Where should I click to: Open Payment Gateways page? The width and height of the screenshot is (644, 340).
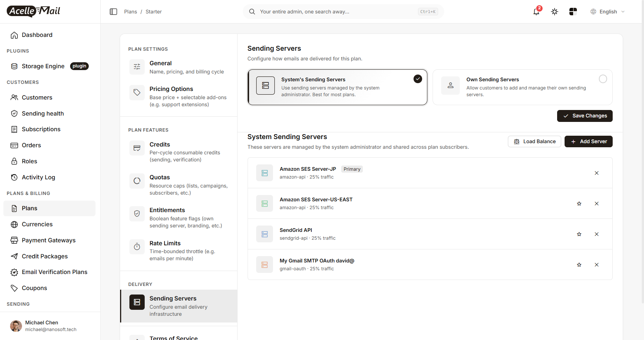[x=49, y=240]
